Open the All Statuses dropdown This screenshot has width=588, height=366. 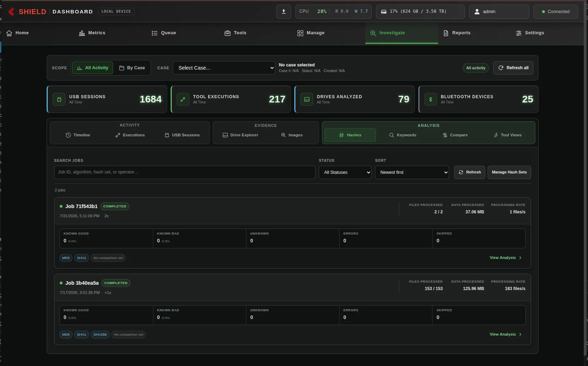click(x=345, y=172)
